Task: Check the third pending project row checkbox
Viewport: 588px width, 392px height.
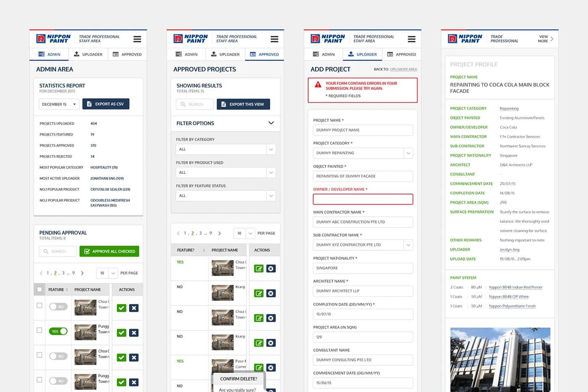Action: [x=39, y=355]
